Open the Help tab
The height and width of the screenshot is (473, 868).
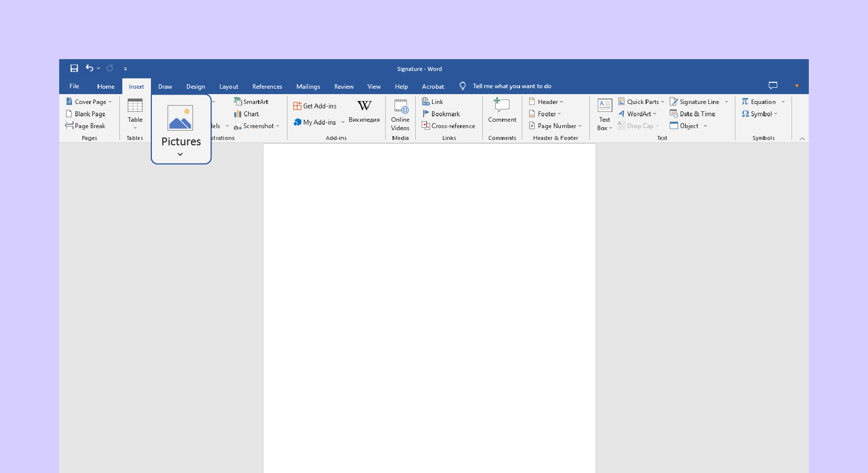401,87
